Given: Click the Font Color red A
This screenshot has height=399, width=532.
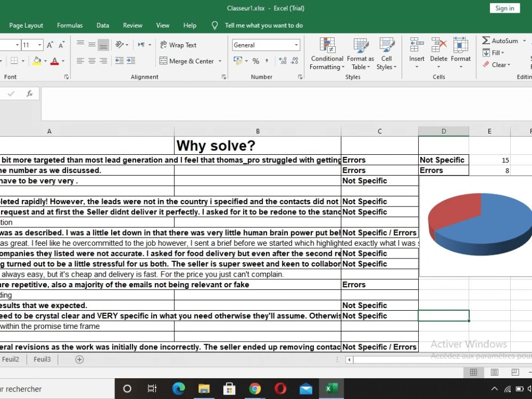Looking at the screenshot, I should tap(54, 61).
